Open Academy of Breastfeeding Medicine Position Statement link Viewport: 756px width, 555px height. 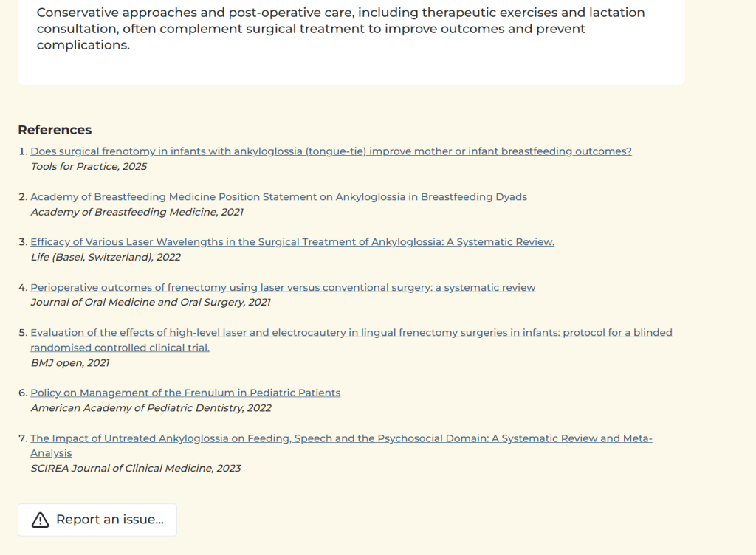point(278,197)
